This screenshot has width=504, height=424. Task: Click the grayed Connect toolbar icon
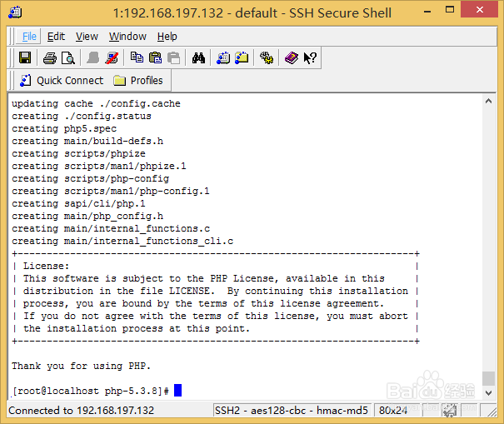click(x=93, y=58)
